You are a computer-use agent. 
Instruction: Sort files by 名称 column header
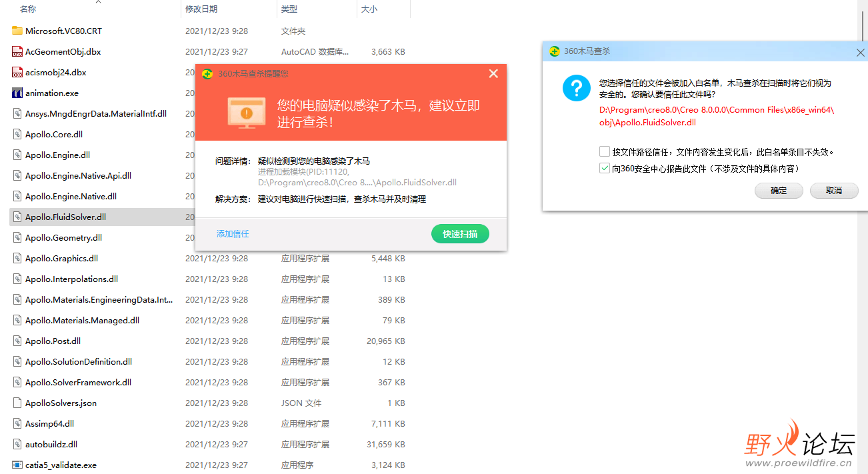coord(28,9)
